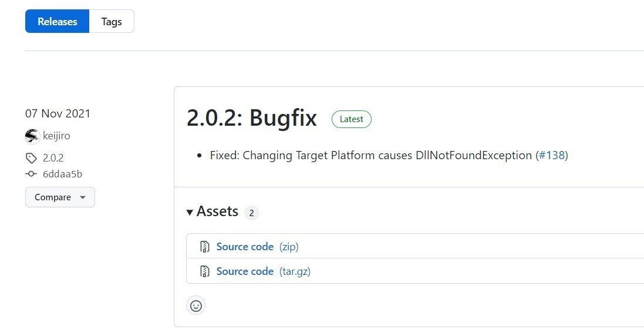Download Source code (tar.gz)

[263, 271]
